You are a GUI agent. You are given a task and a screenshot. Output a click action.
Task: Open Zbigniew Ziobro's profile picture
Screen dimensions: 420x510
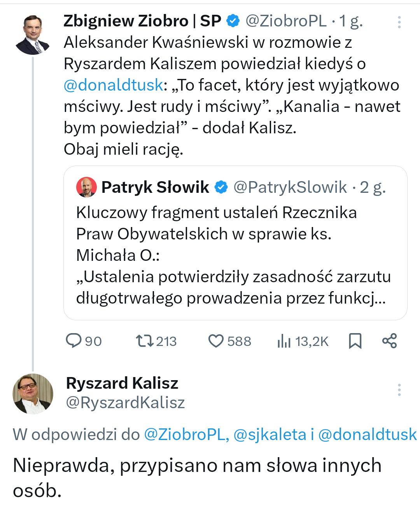pos(33,35)
